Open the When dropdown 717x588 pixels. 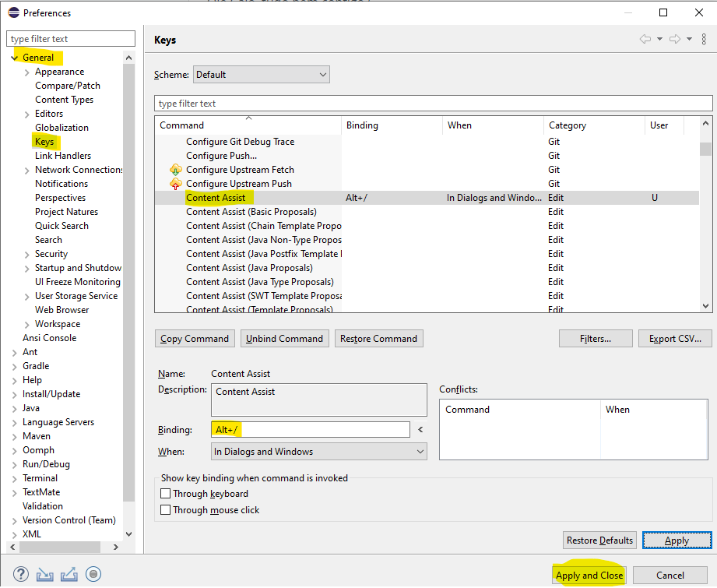point(318,452)
